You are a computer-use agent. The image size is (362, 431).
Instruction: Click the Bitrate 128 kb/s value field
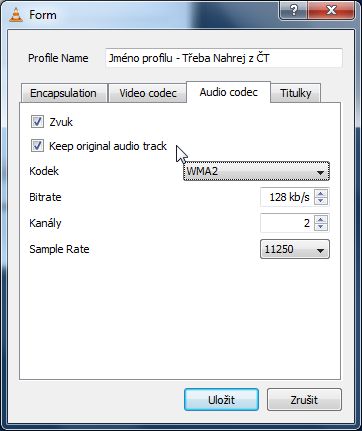point(287,197)
